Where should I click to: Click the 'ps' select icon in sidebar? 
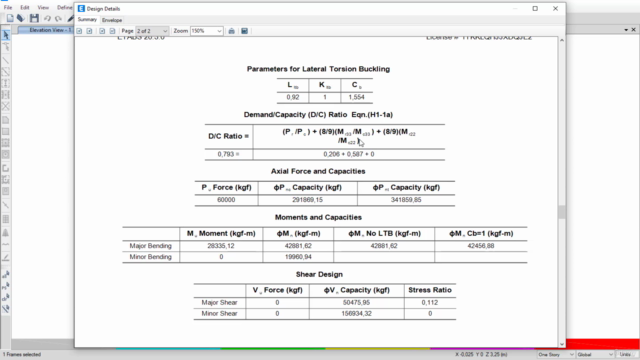coord(6,286)
